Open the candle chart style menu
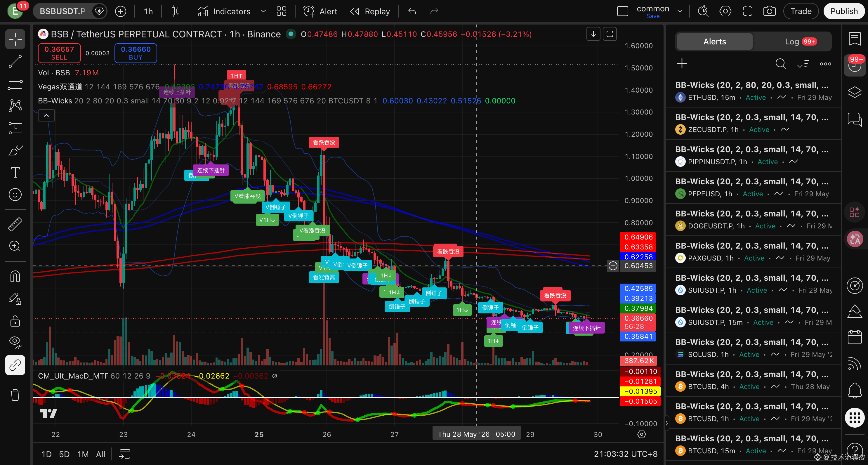868x465 pixels. (175, 11)
